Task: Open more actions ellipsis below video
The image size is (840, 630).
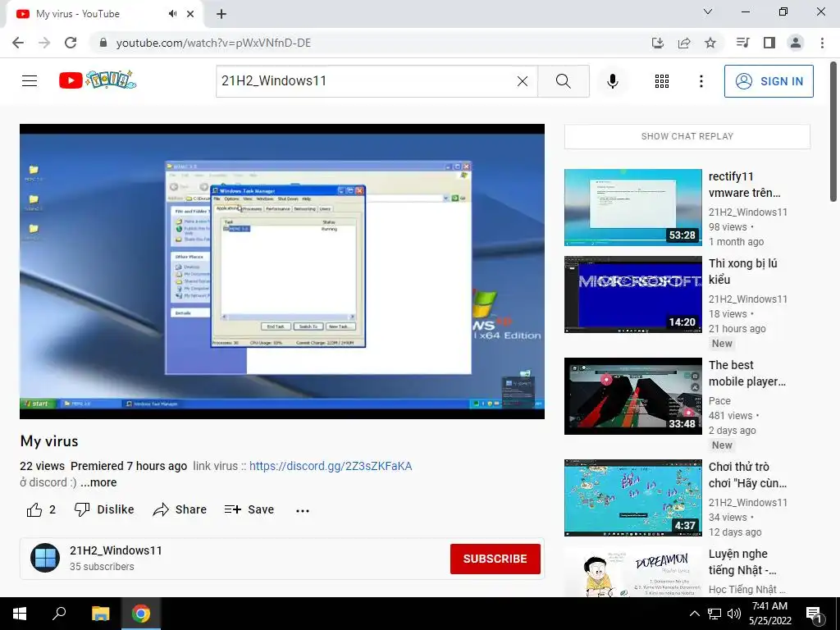Action: pyautogui.click(x=303, y=510)
